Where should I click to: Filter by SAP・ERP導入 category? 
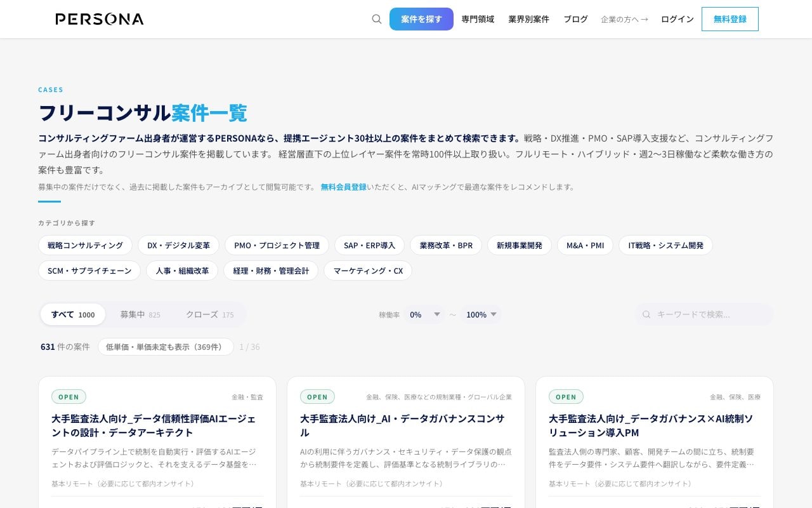(369, 245)
